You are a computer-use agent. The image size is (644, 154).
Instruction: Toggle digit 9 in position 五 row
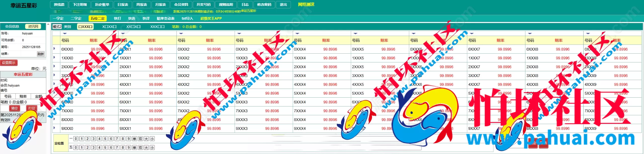click(129, 147)
